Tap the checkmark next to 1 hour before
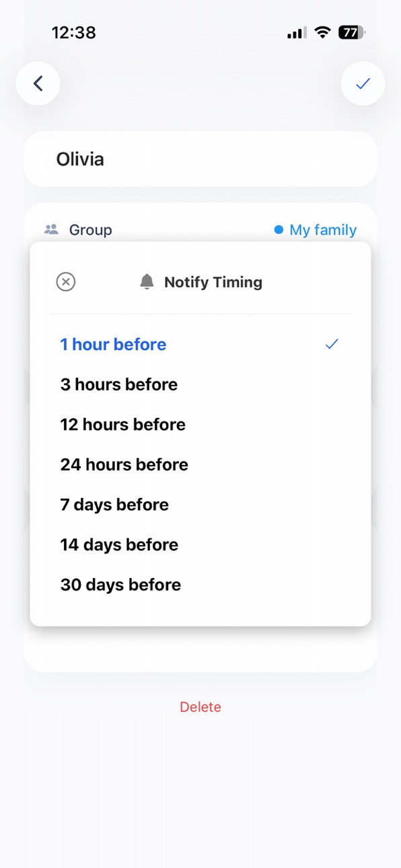 coord(332,345)
